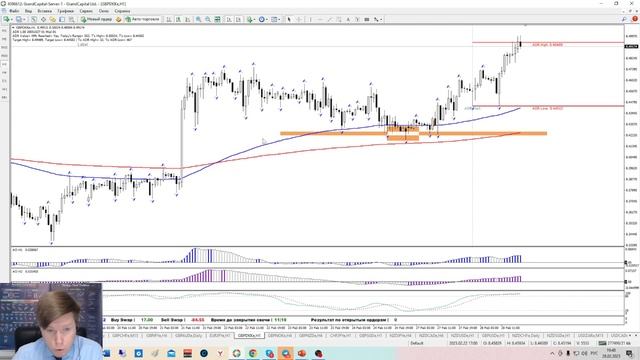
Task: Zoom in on the chart
Action: (198, 19)
